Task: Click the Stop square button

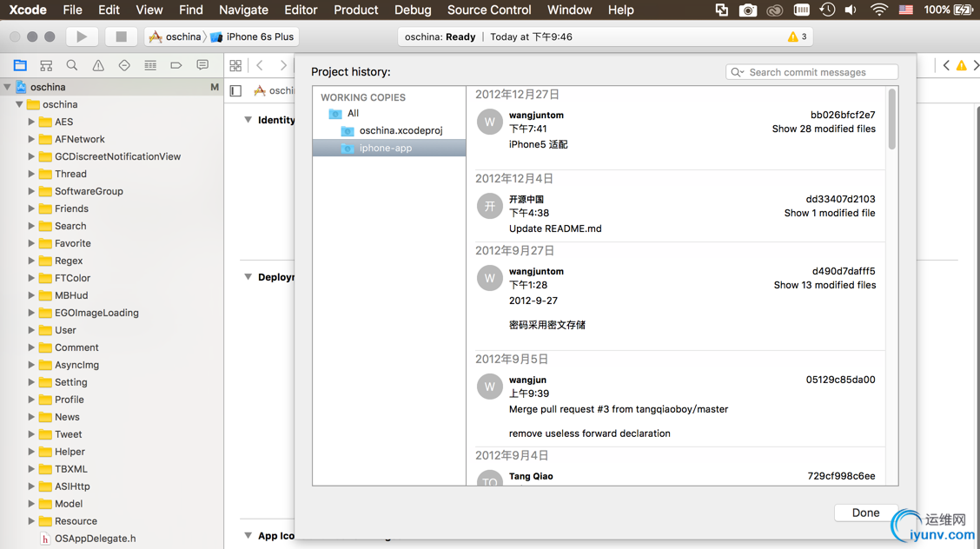Action: tap(122, 36)
